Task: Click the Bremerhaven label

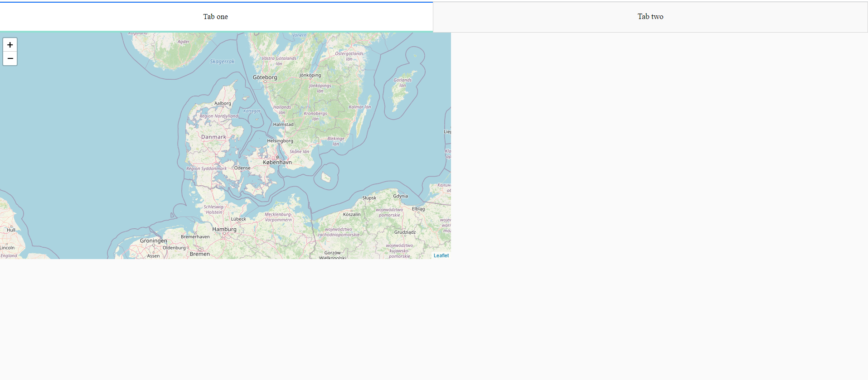Action: (195, 237)
